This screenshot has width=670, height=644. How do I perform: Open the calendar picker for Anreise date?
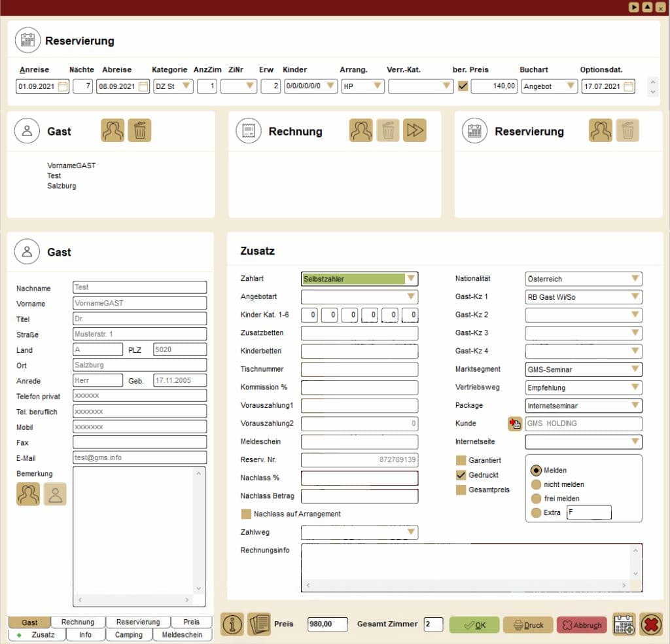pyautogui.click(x=63, y=86)
